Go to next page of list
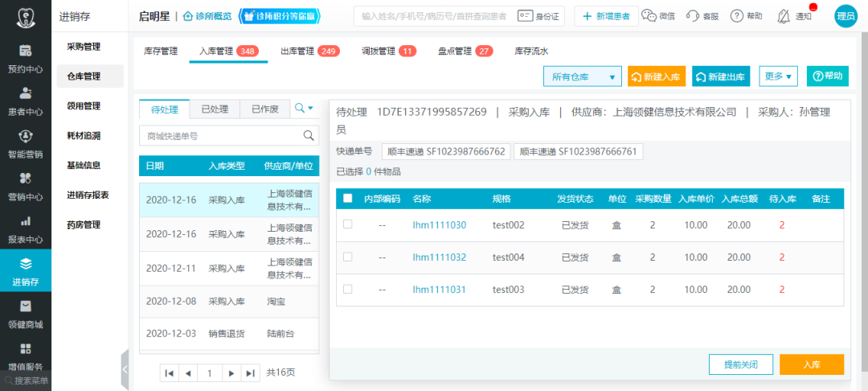Image resolution: width=868 pixels, height=391 pixels. (x=231, y=373)
